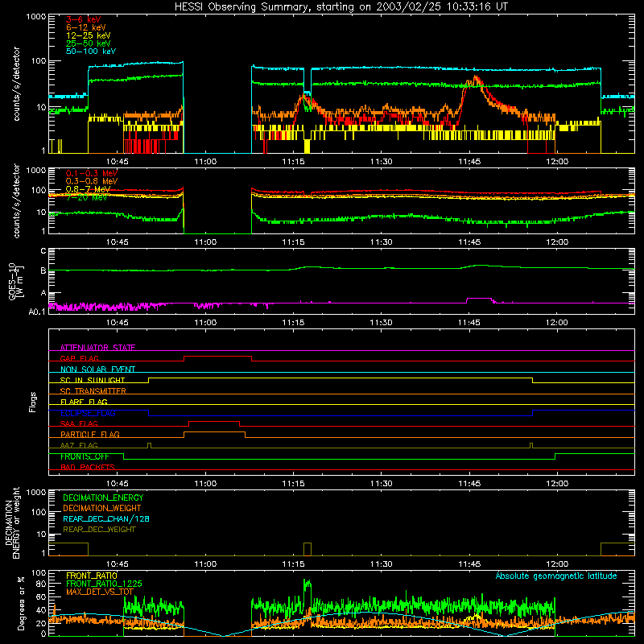Viewport: 644px width, 644px height.
Task: Click the AAZ_FLAG pulse near 10:50
Action: pyautogui.click(x=149, y=445)
